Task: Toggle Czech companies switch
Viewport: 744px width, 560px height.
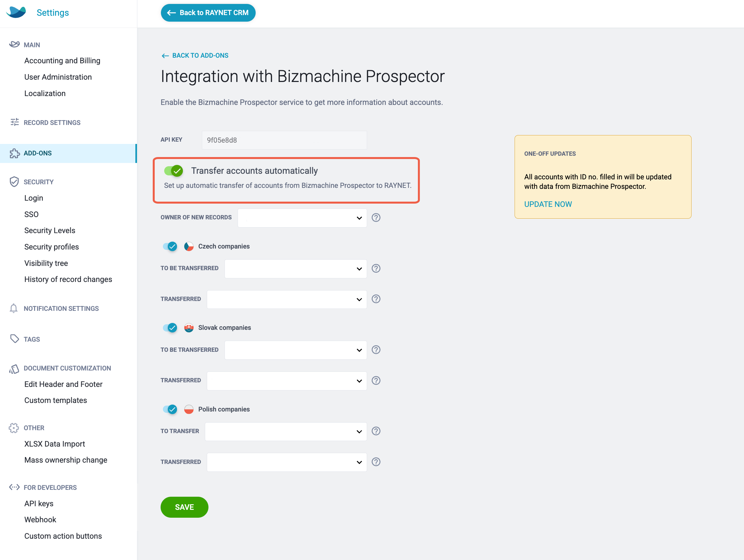Action: (170, 246)
